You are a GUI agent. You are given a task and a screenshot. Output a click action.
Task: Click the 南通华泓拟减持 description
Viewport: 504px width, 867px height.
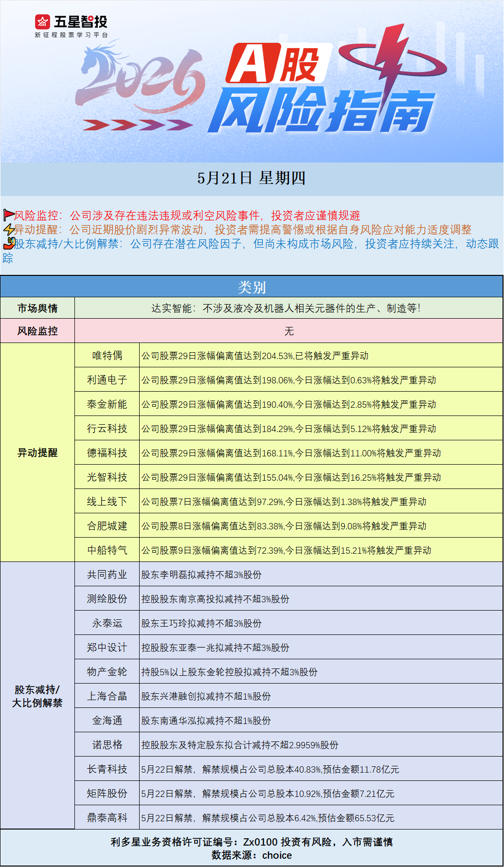click(x=206, y=721)
